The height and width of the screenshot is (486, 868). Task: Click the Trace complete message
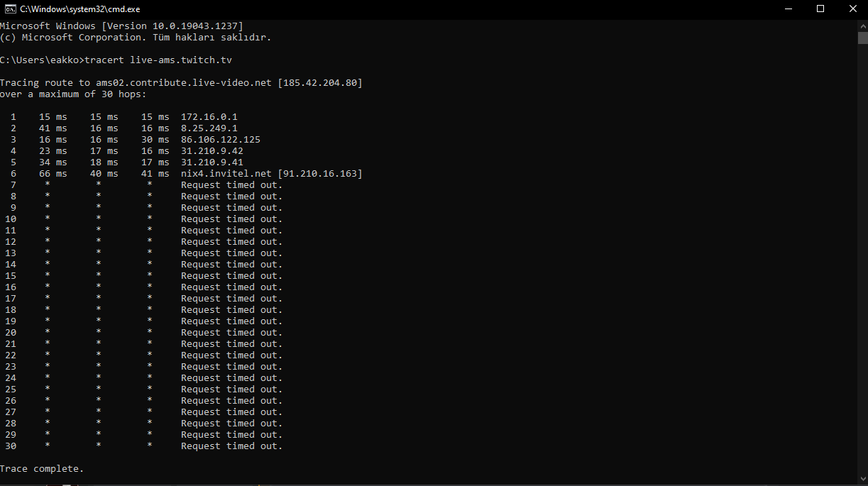[x=42, y=468]
